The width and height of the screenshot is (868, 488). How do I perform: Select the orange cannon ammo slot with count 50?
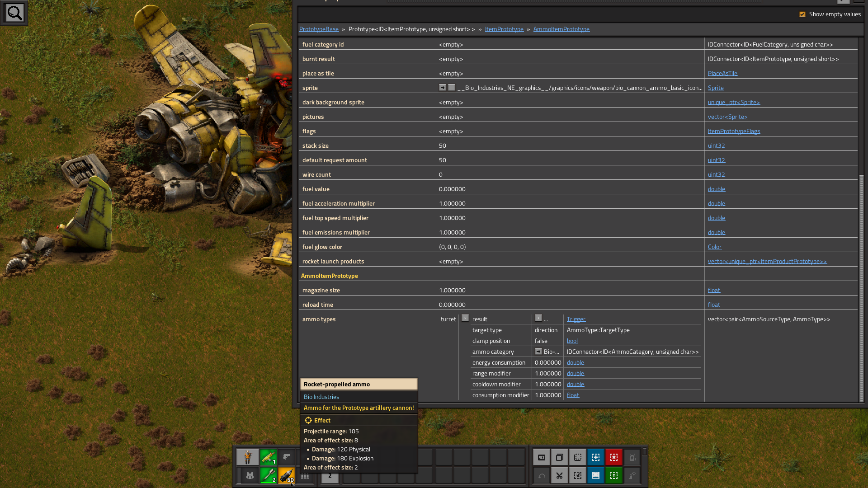pyautogui.click(x=287, y=475)
